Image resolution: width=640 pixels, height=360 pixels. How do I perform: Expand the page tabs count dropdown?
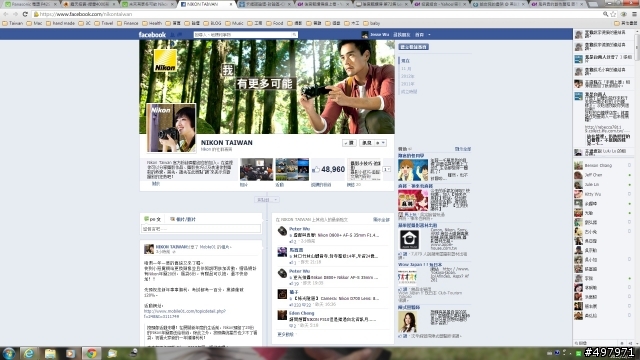coord(386,169)
